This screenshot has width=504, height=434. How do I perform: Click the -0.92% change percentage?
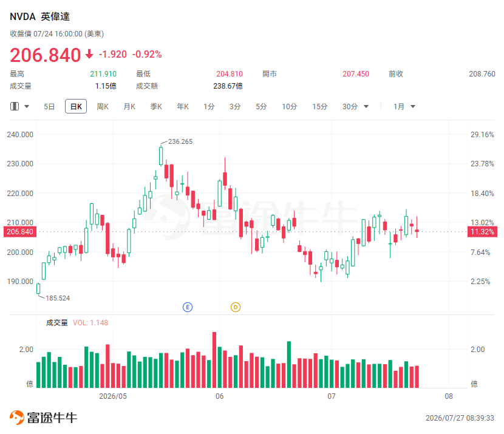click(147, 54)
